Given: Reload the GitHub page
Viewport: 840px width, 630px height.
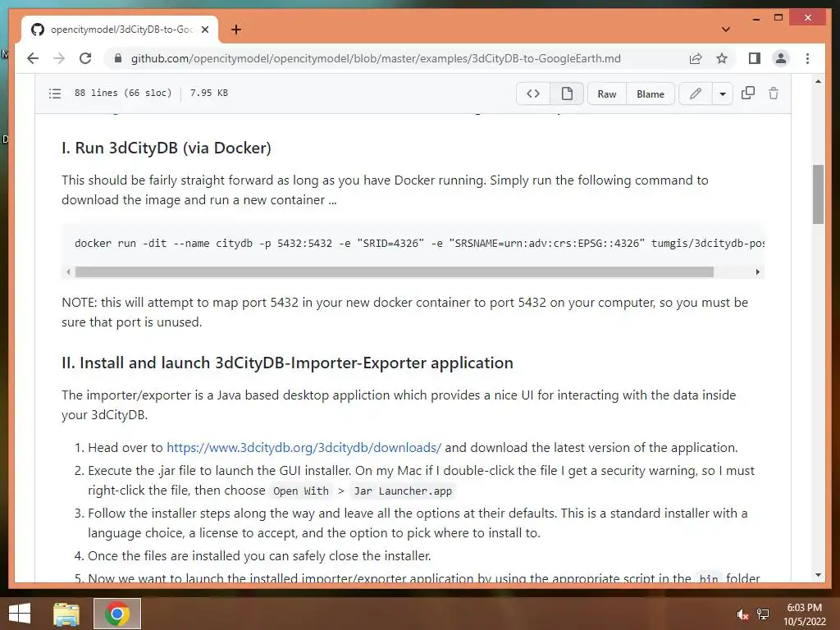Looking at the screenshot, I should click(85, 58).
